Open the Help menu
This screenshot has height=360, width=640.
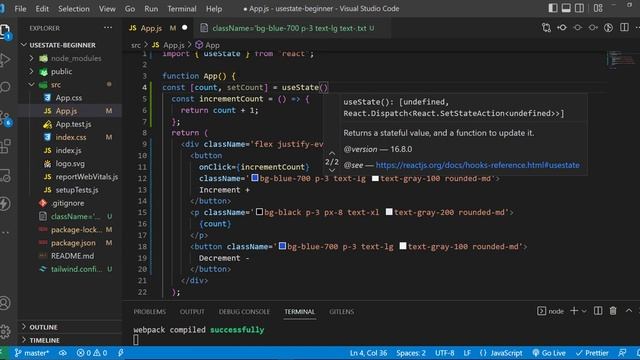pos(214,9)
